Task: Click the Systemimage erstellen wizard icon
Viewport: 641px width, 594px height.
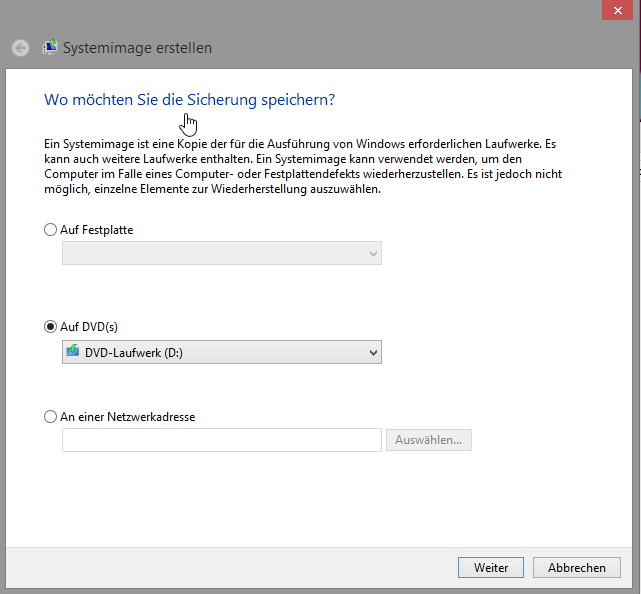Action: pyautogui.click(x=50, y=47)
